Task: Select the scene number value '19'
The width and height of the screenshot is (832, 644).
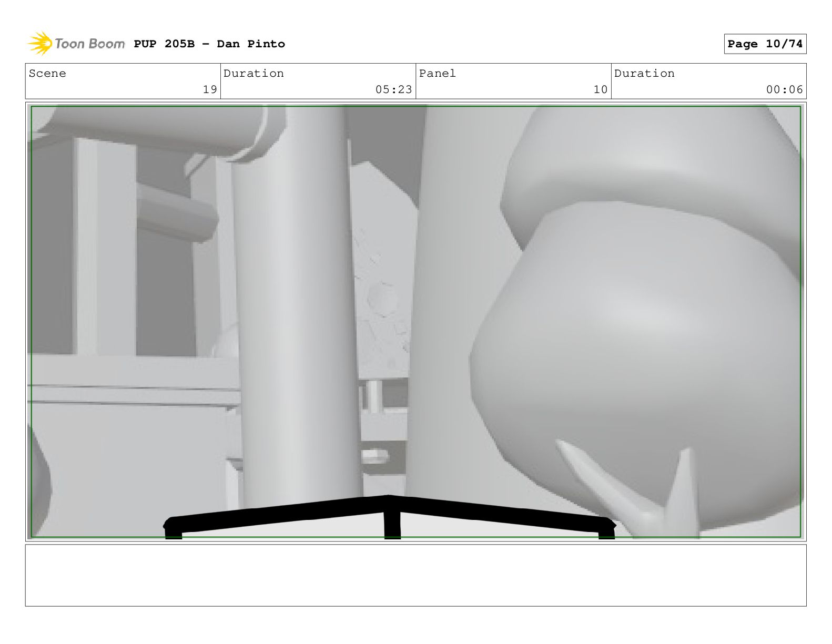Action: coord(210,90)
